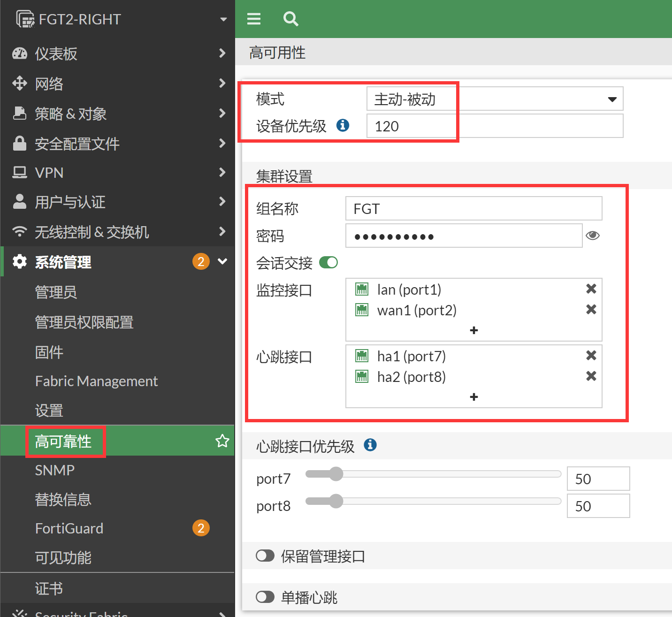This screenshot has height=617, width=672.
Task: Open the 模式 dropdown showing 主动-被动
Action: click(495, 99)
